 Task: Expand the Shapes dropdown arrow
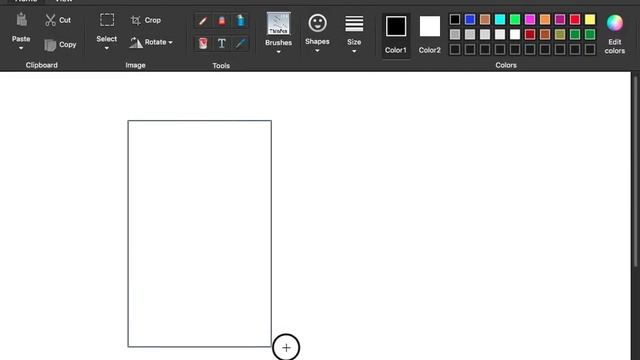point(317,51)
